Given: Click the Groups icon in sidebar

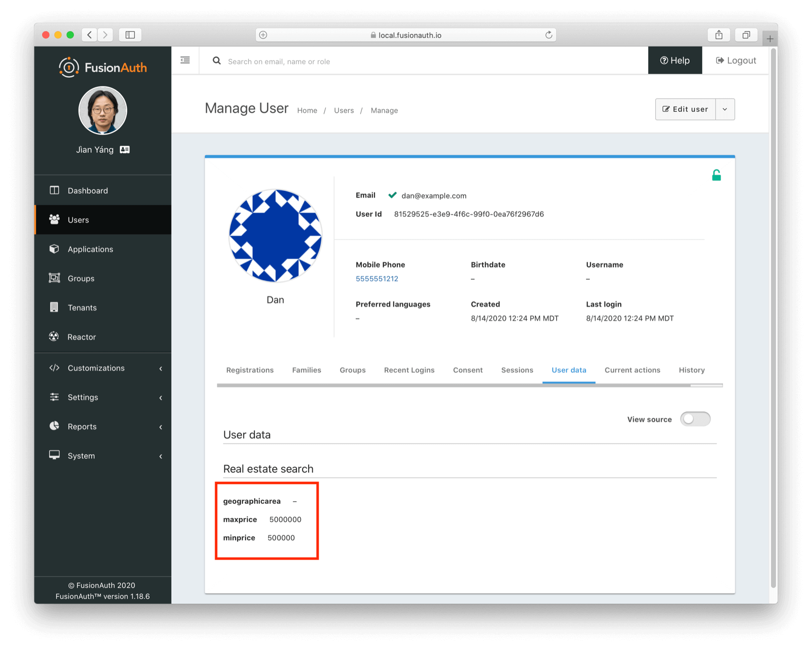Looking at the screenshot, I should (x=54, y=278).
